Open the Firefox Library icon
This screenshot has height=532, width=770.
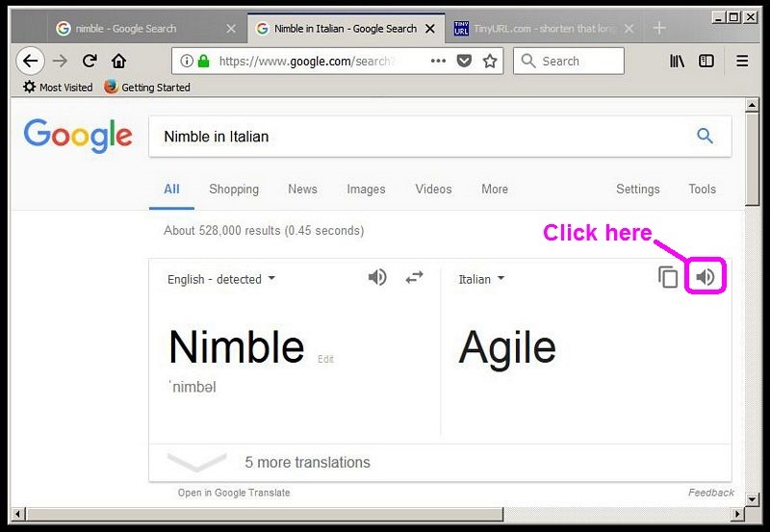(678, 61)
